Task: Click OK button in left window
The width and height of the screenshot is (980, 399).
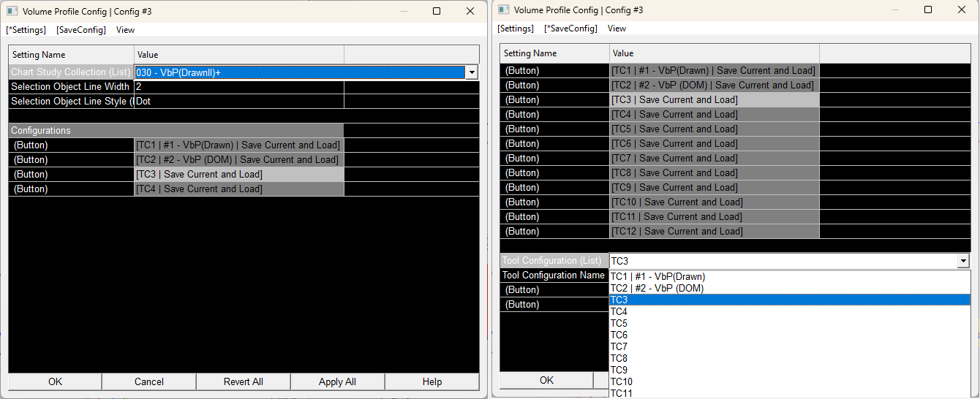Action: click(55, 381)
